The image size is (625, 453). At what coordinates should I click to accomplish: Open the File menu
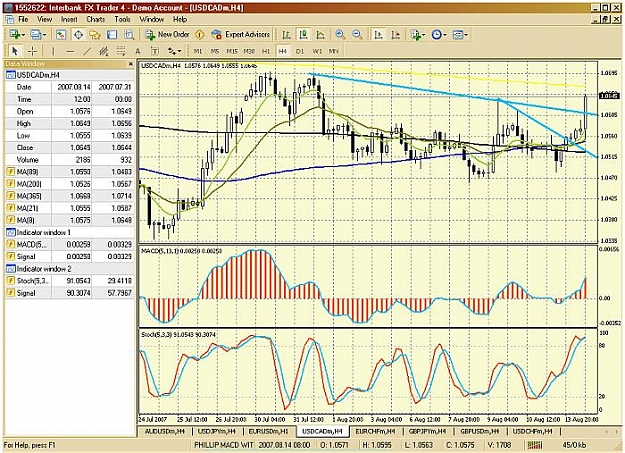coord(23,19)
